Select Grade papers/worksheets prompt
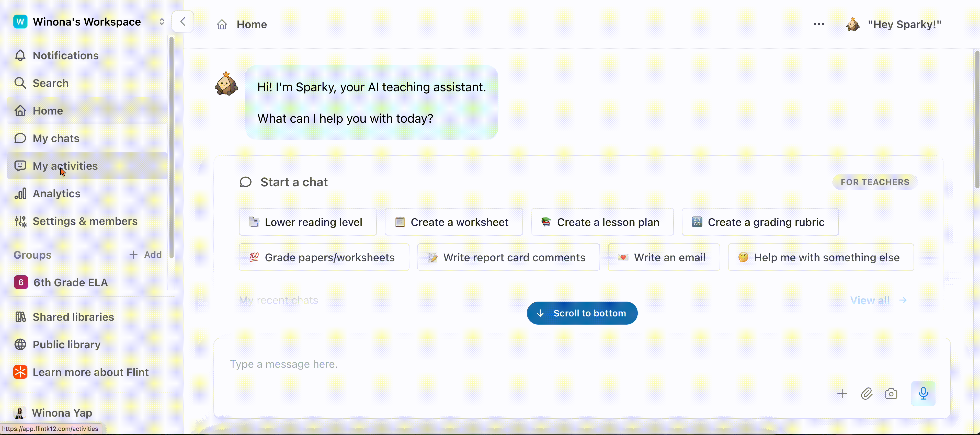This screenshot has width=980, height=435. click(324, 257)
